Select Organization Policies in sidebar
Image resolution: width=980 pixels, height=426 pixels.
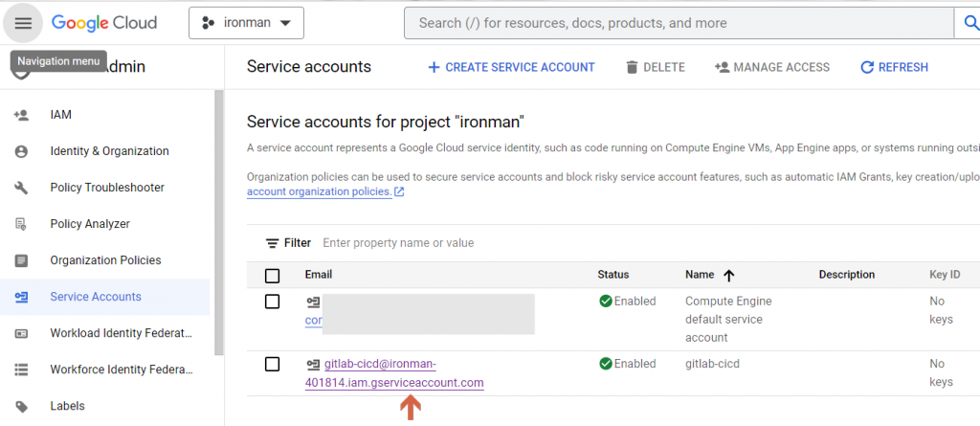[x=105, y=260]
